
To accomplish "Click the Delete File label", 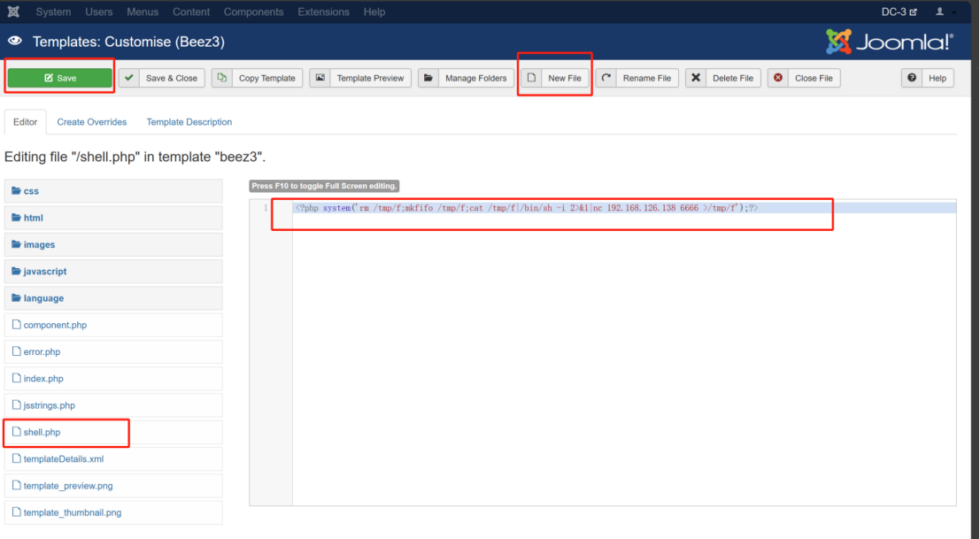I will click(x=732, y=78).
